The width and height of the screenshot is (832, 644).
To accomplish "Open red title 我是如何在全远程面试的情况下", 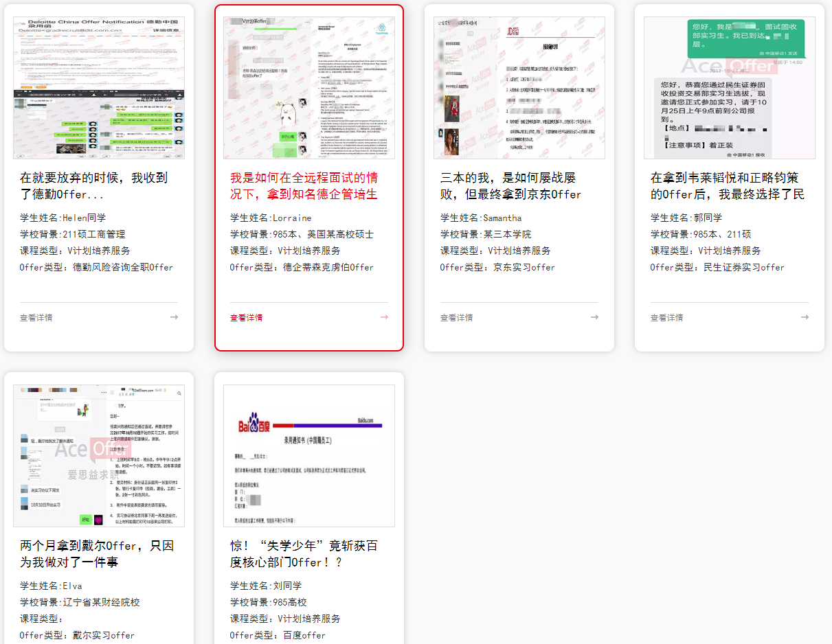I will pos(304,186).
